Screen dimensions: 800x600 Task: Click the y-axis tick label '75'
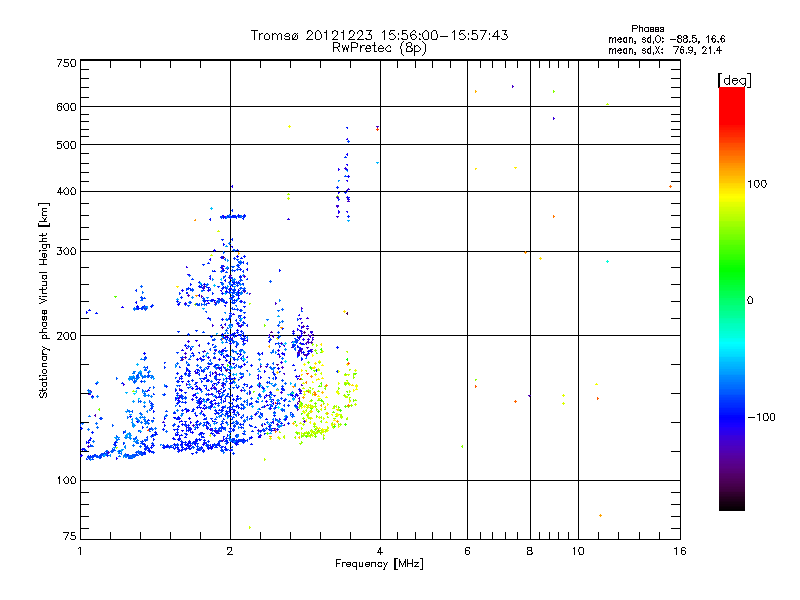coord(70,536)
